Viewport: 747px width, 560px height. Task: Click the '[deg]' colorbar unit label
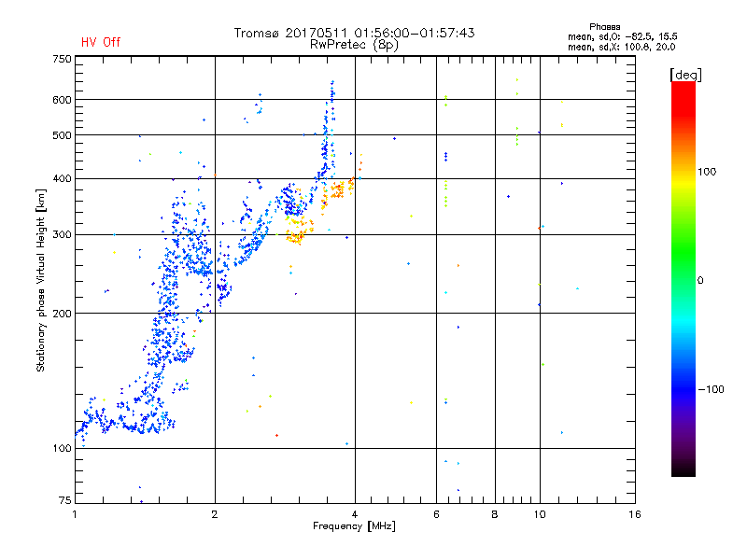[685, 75]
